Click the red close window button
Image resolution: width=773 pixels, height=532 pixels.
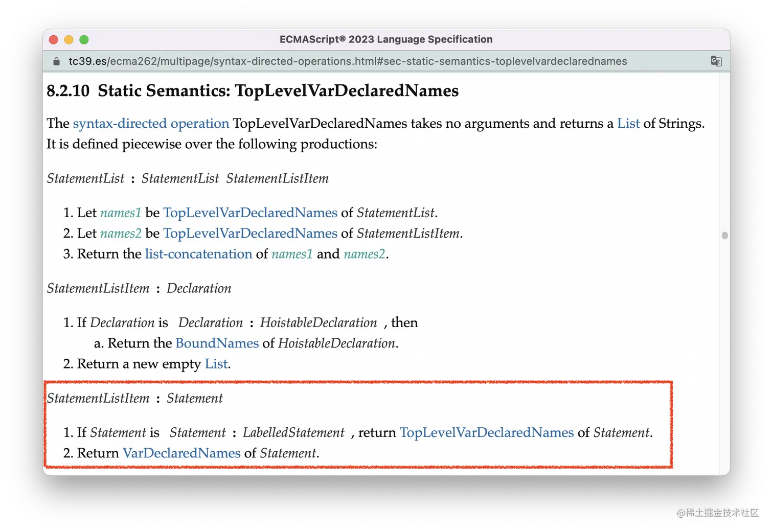tap(54, 39)
